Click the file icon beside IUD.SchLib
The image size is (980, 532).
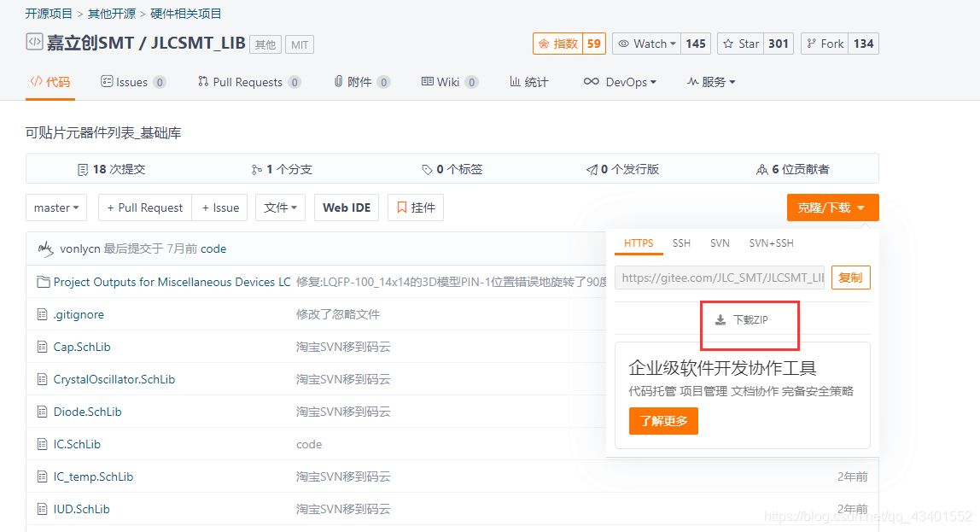click(43, 510)
